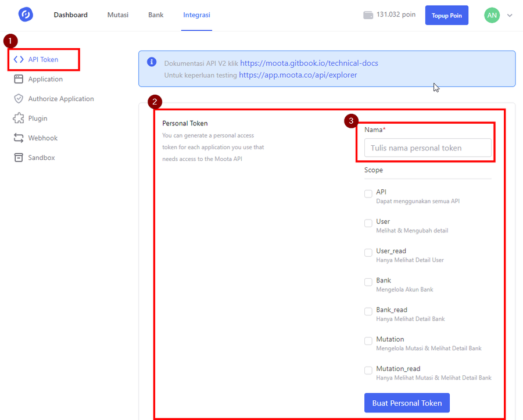Expand the account dropdown chevron
The image size is (523, 420).
pyautogui.click(x=510, y=16)
